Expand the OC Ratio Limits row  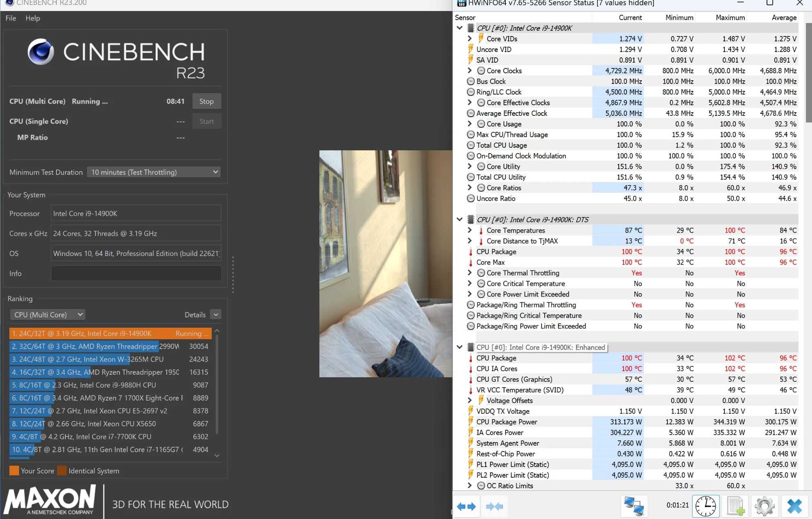[470, 486]
